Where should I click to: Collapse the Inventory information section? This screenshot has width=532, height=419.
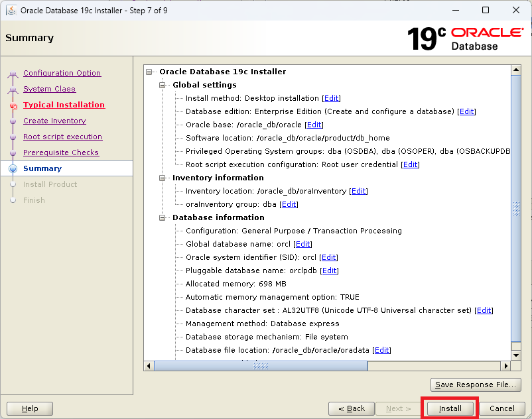(162, 178)
